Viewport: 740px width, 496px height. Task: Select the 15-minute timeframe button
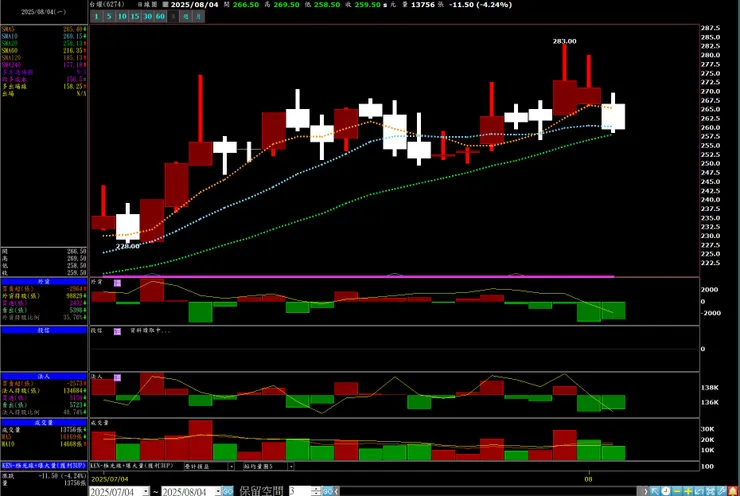pos(135,17)
